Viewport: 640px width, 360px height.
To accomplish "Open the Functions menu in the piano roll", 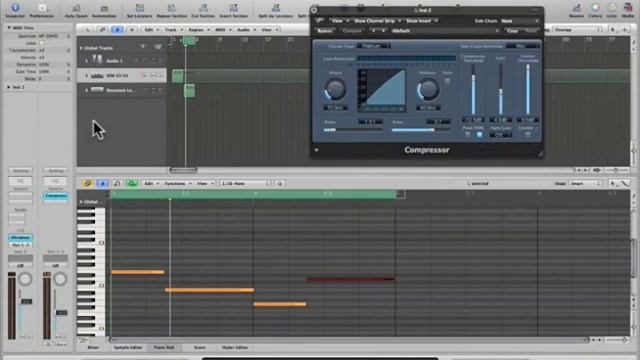I will tap(178, 184).
